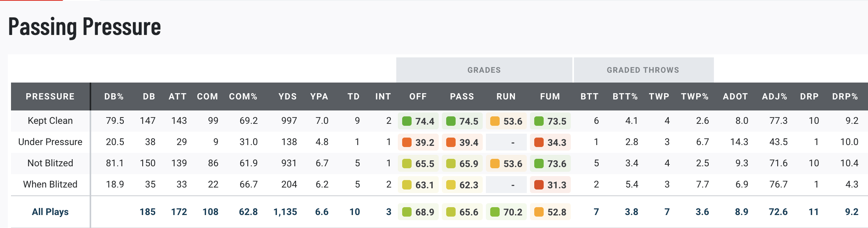Click the Passing Pressure section heading

(x=85, y=27)
